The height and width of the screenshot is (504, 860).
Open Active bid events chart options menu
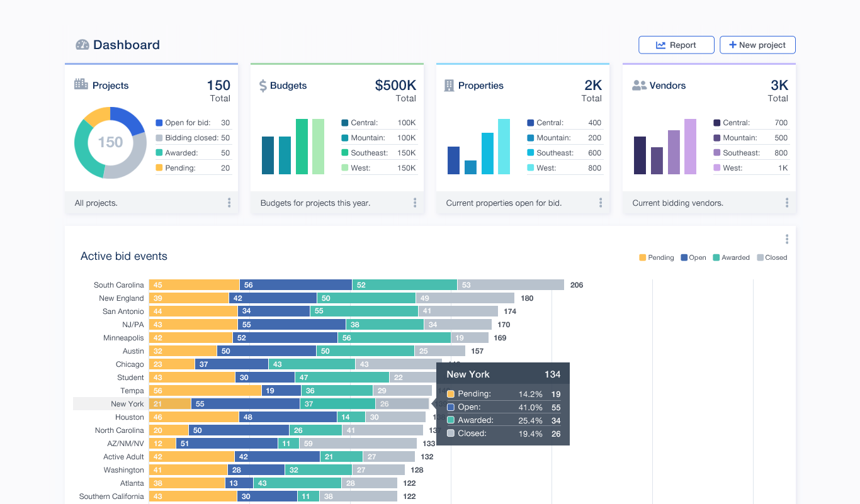coord(787,239)
